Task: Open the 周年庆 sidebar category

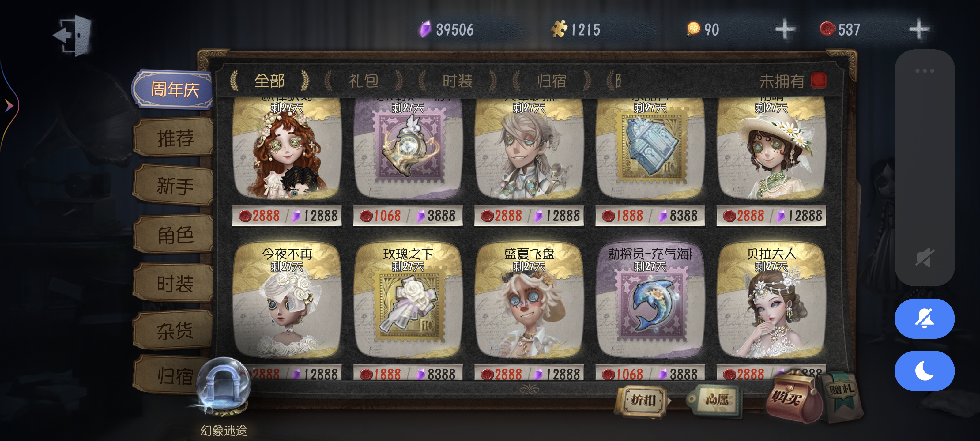Action: point(174,90)
